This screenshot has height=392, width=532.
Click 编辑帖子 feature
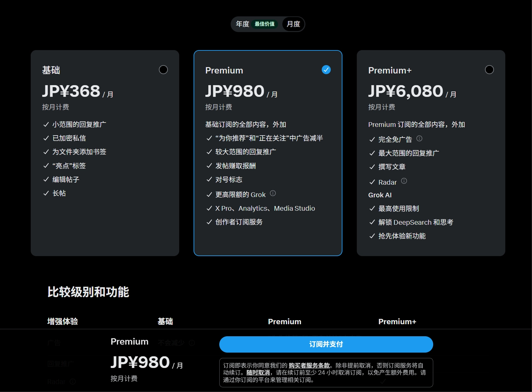pos(66,180)
